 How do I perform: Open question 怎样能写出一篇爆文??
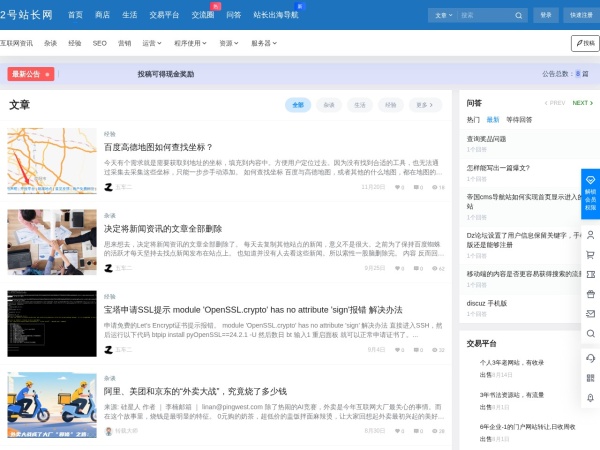(498, 168)
